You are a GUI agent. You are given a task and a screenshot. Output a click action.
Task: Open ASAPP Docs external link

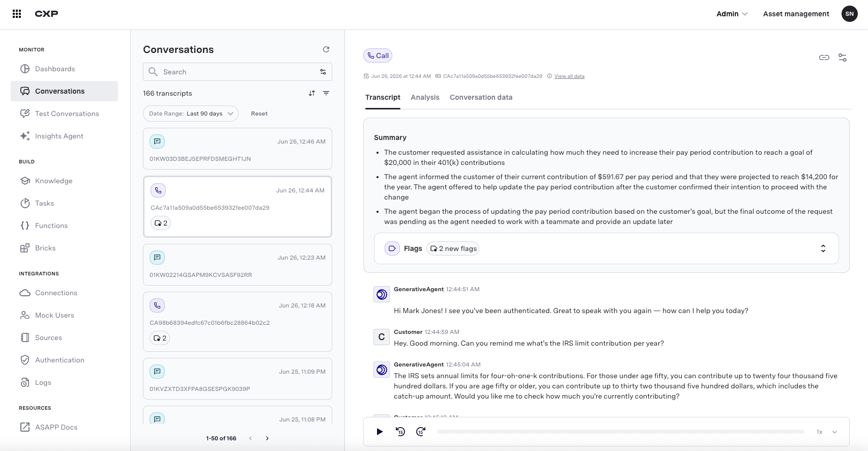64,427
